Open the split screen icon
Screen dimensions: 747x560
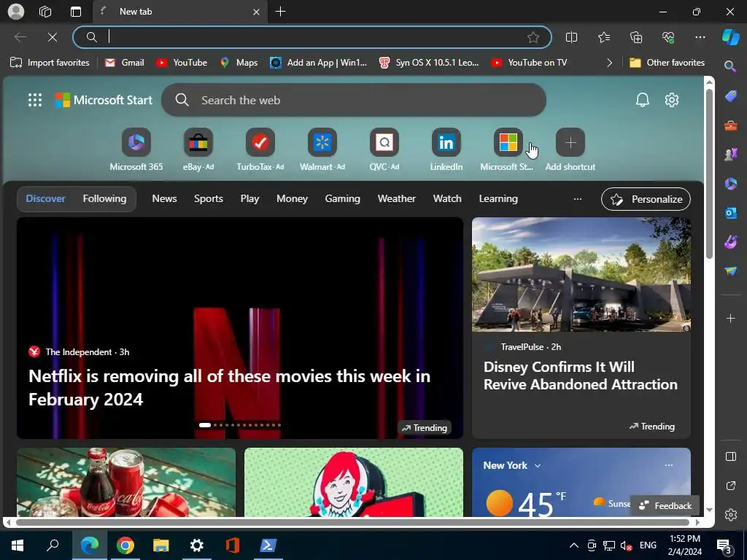click(571, 37)
